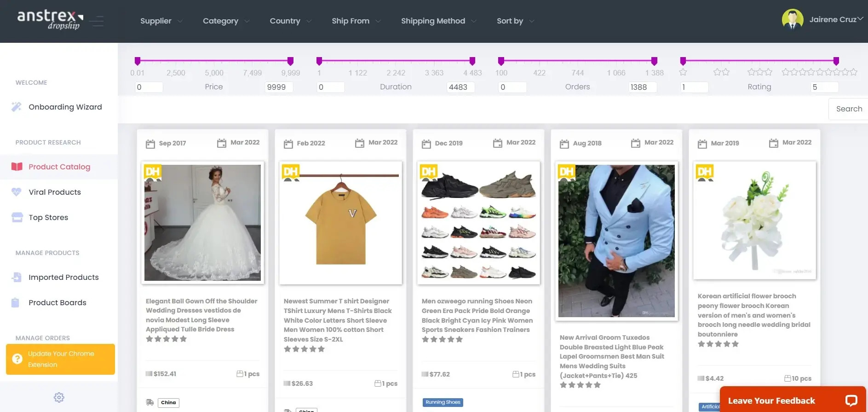Open the wedding ball gown product image
The width and height of the screenshot is (868, 412).
click(x=202, y=223)
